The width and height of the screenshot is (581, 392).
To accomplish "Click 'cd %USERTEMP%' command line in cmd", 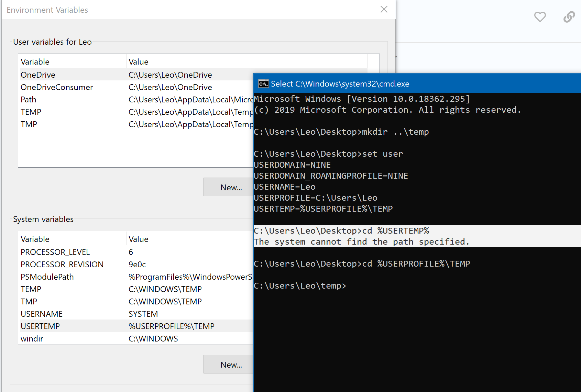I will pos(341,231).
